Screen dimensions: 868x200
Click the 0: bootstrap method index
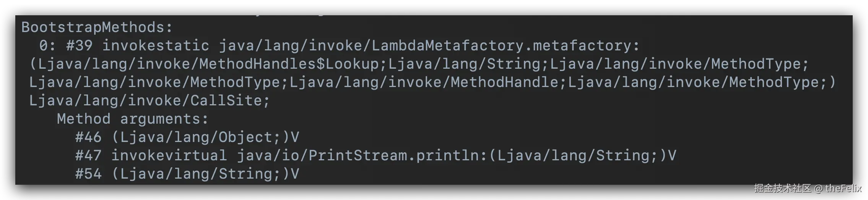[x=48, y=46]
